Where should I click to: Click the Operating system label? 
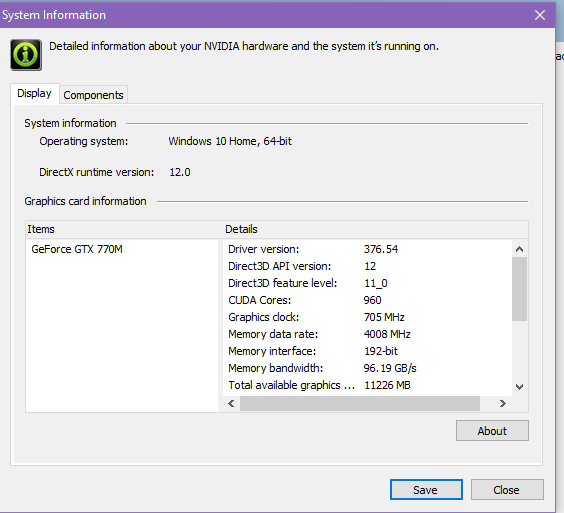[x=84, y=141]
